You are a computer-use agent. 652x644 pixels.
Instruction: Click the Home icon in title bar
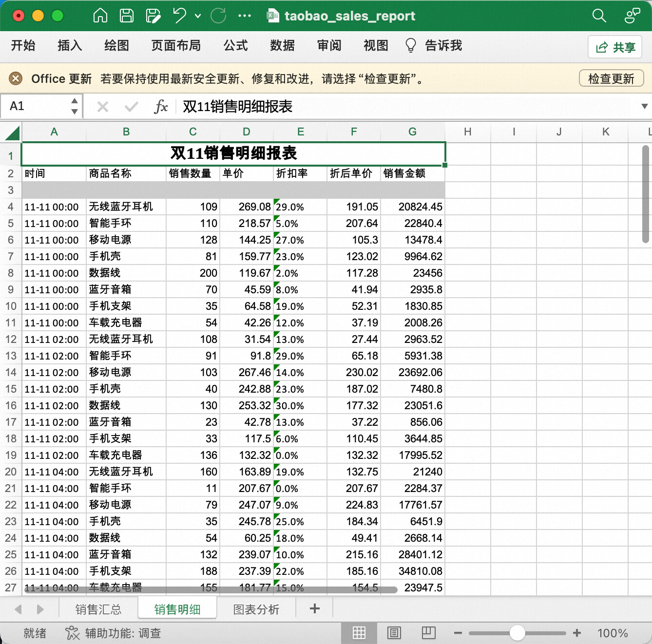(100, 16)
